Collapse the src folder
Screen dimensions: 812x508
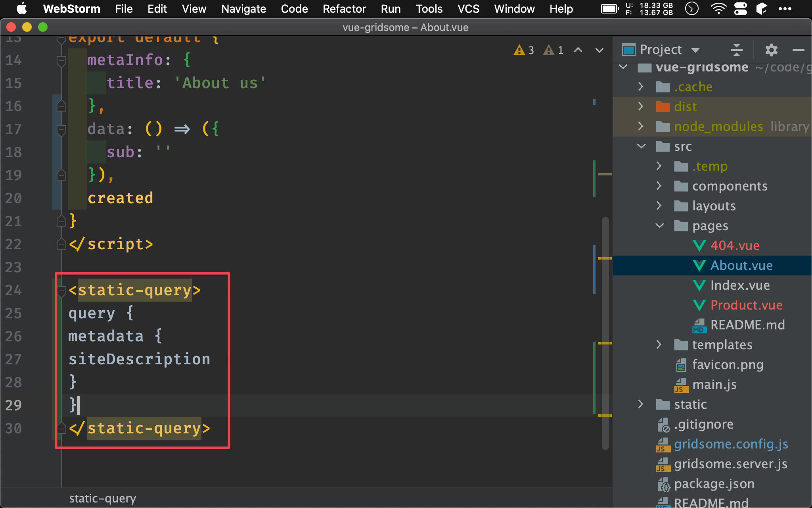[641, 146]
